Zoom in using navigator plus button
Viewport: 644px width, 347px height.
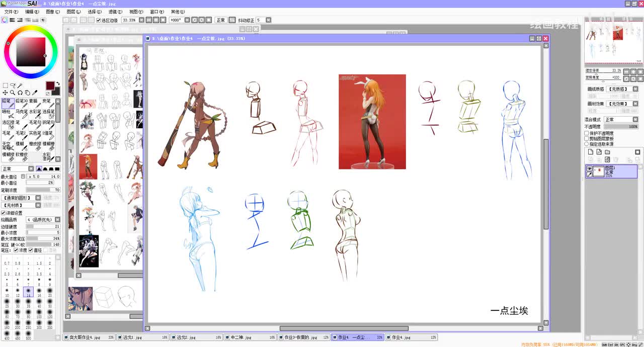633,72
